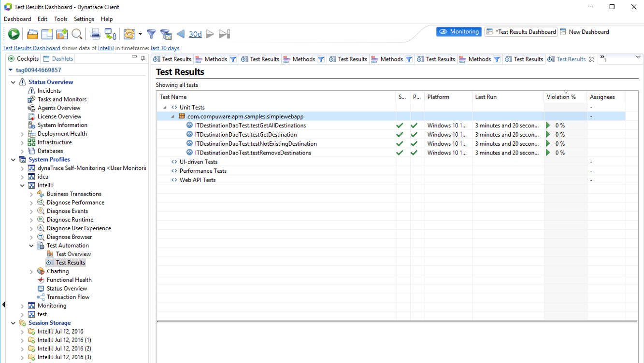Click the session export icon beside the printer
The image size is (644, 363).
click(111, 34)
